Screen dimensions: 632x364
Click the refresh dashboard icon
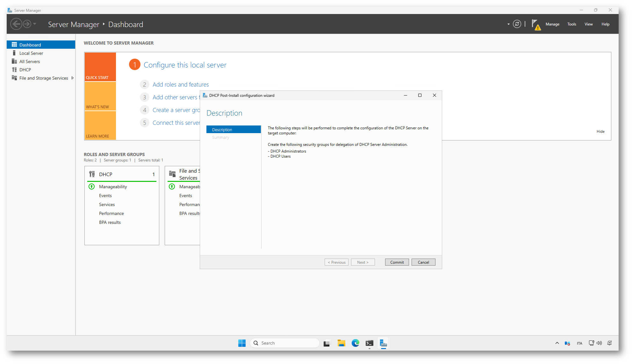(x=517, y=24)
